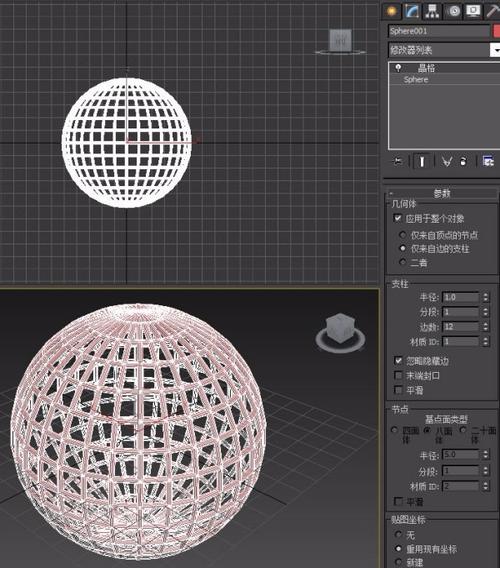Select the 晶格 modifier in the stack
Image resolution: width=500 pixels, height=568 pixels.
pyautogui.click(x=426, y=68)
